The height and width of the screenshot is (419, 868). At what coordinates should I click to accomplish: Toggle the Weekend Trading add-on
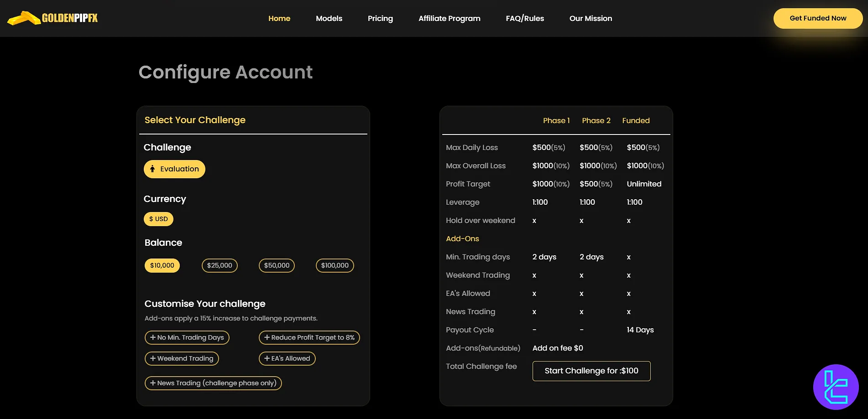[182, 358]
